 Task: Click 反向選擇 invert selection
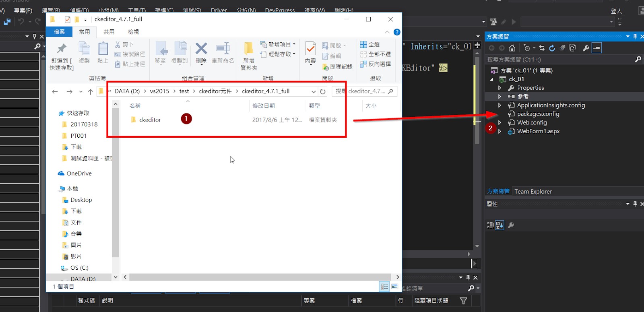click(376, 64)
